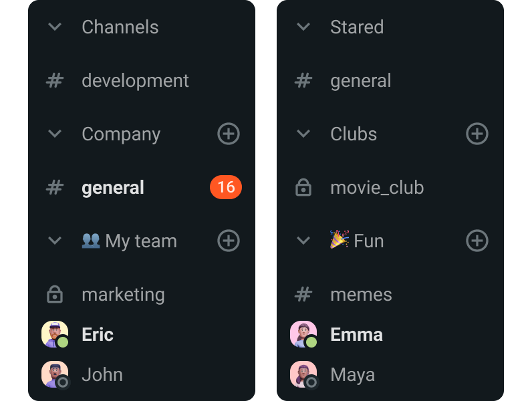Screen dimensions: 532x401
Task: Click the plus icon next to Company
Action: (x=229, y=134)
